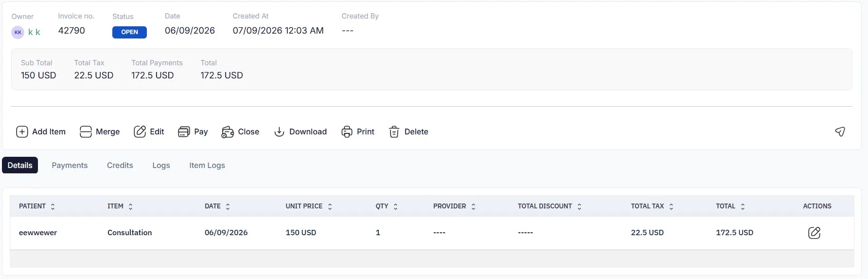Click unit price 150 USD cell
This screenshot has height=279, width=868.
tap(301, 233)
